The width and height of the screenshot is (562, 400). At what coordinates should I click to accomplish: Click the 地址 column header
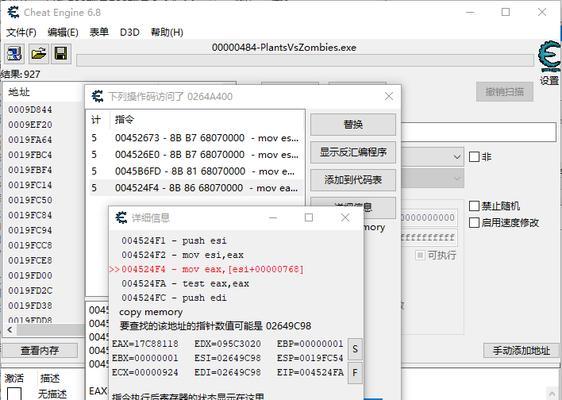19,92
